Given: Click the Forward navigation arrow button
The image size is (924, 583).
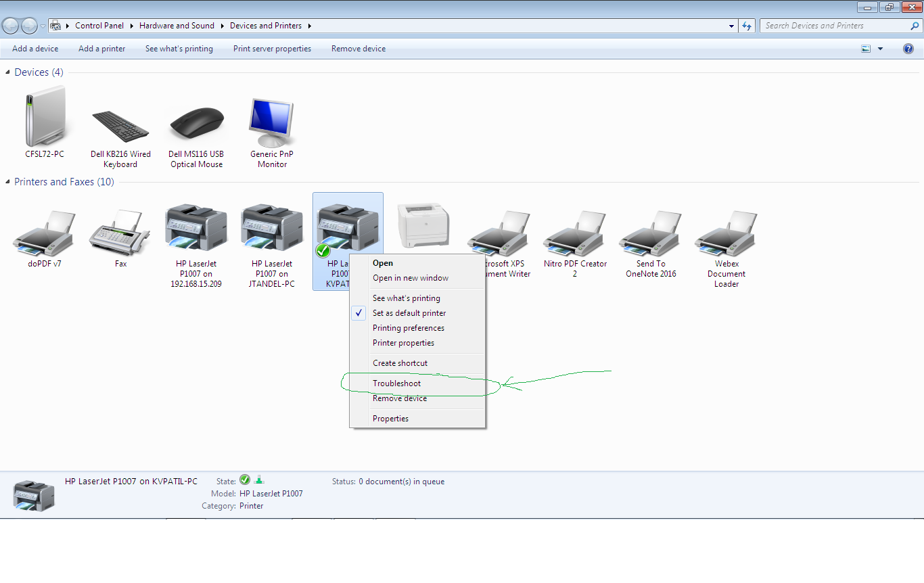Looking at the screenshot, I should coord(29,26).
